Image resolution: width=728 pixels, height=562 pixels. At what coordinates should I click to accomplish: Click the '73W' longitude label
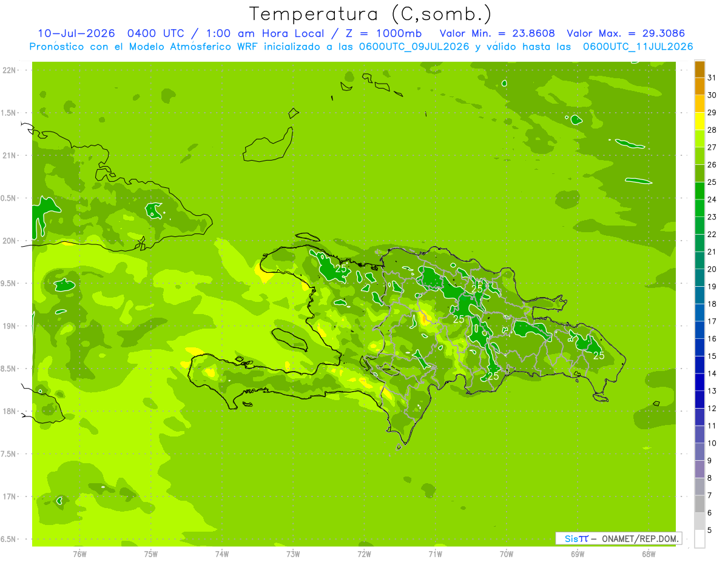[293, 554]
